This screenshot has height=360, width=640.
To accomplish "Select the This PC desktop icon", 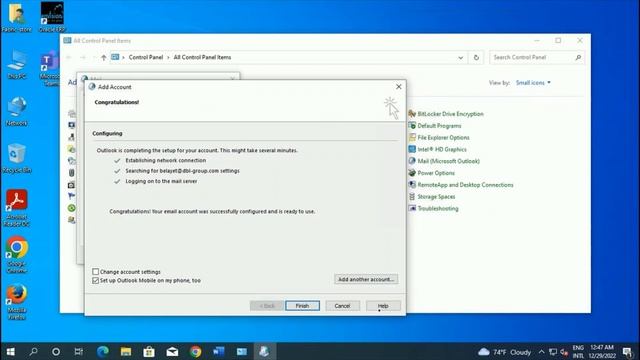I will coord(17,65).
